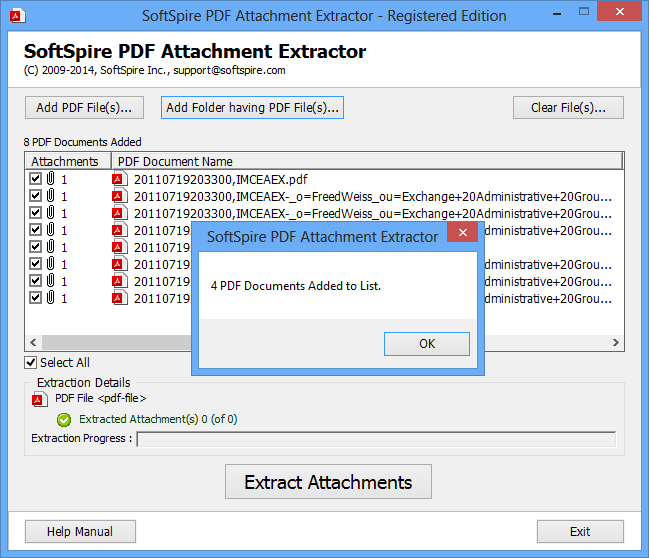Viewport: 649px width, 558px height.
Task: Click the PDF icon in the seventh list row
Action: pyautogui.click(x=119, y=281)
